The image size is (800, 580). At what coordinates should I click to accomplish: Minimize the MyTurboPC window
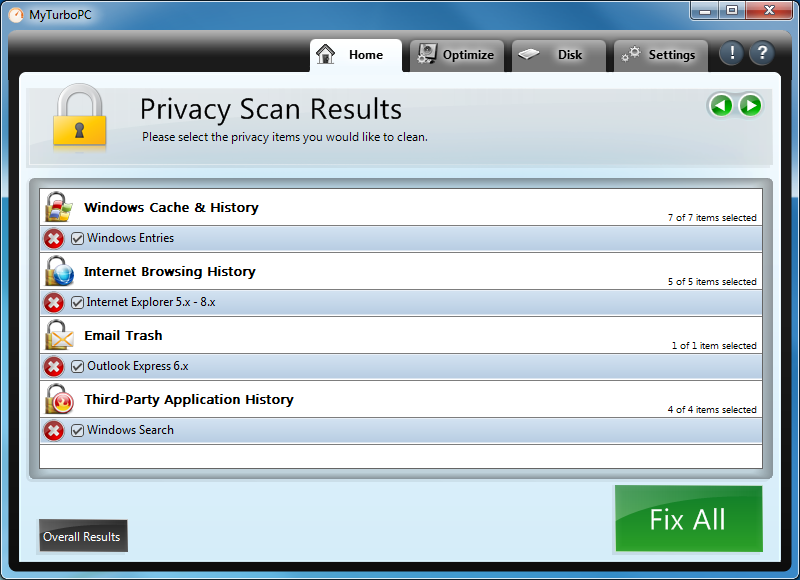point(705,11)
